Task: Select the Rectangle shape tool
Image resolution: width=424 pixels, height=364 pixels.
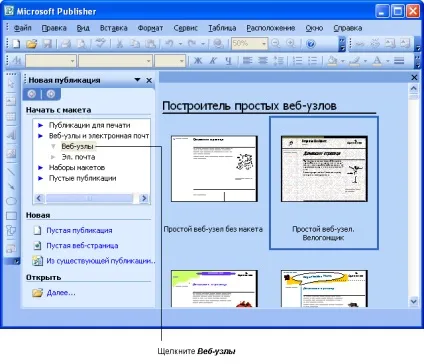Action: tap(11, 216)
